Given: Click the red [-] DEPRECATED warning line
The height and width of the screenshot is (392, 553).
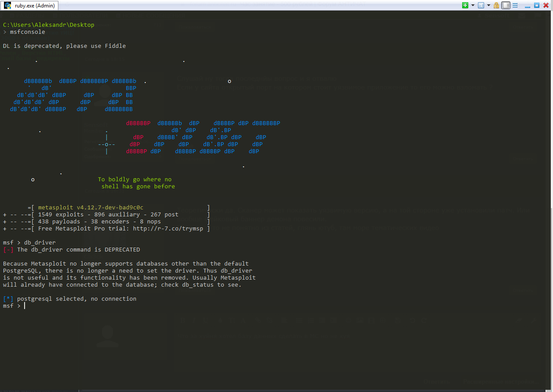Looking at the screenshot, I should [72, 250].
